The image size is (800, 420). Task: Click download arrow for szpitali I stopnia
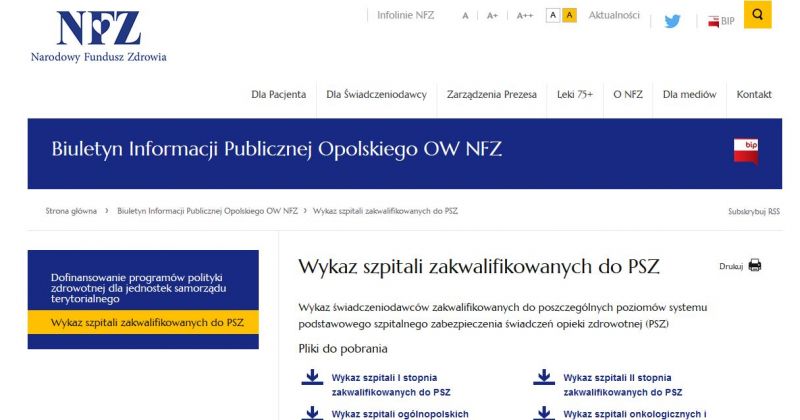click(x=311, y=378)
